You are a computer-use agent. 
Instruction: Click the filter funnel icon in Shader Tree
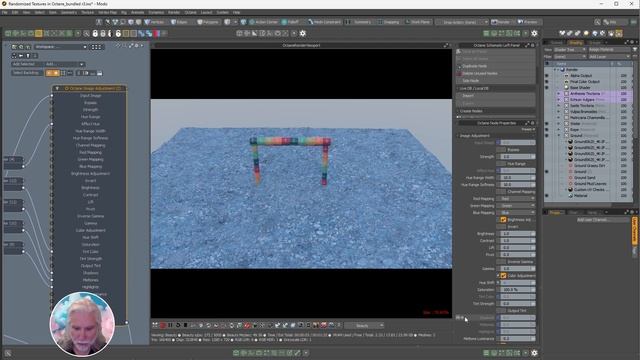click(x=635, y=49)
